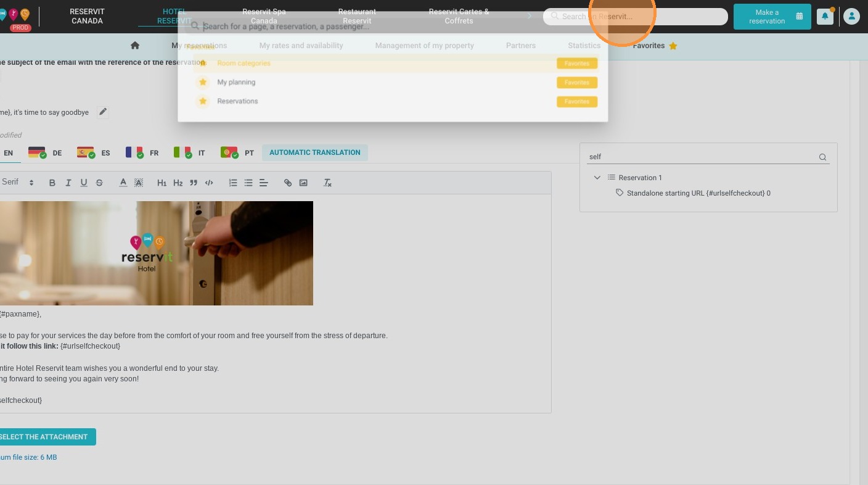Apply bold formatting in the editor toolbar
Screen dimensions: 868x485
(52, 183)
